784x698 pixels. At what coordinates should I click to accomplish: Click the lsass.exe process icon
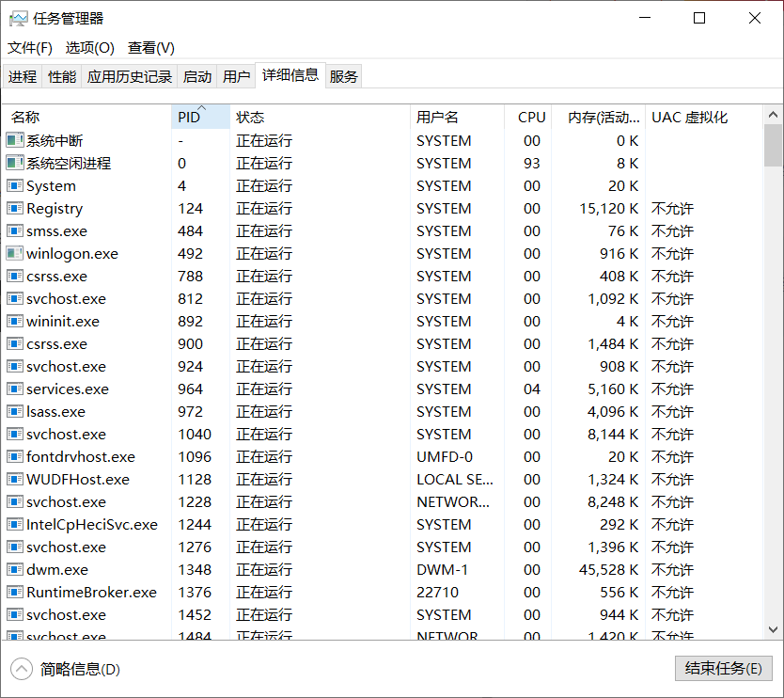[13, 411]
